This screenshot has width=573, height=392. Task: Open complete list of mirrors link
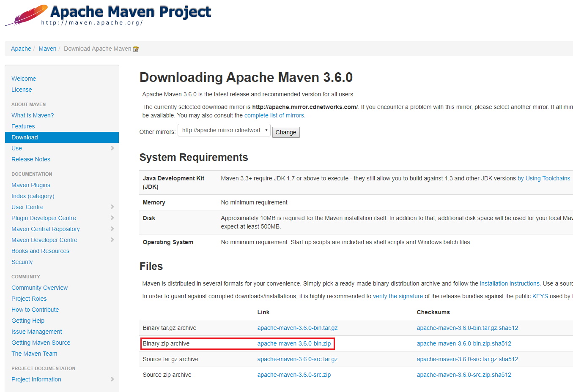point(274,115)
